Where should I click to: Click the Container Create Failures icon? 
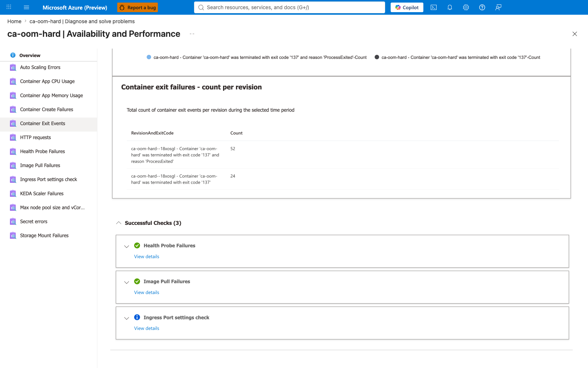click(x=13, y=109)
